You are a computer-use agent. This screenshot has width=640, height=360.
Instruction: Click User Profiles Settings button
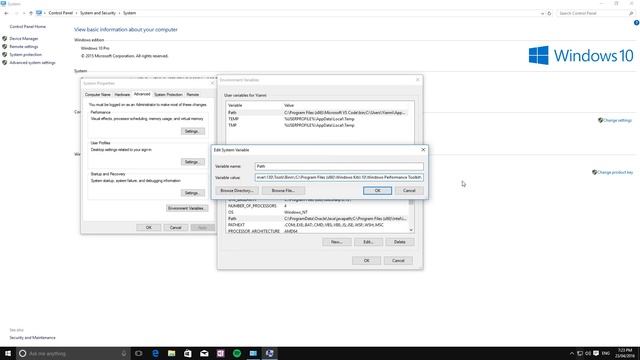[192, 162]
